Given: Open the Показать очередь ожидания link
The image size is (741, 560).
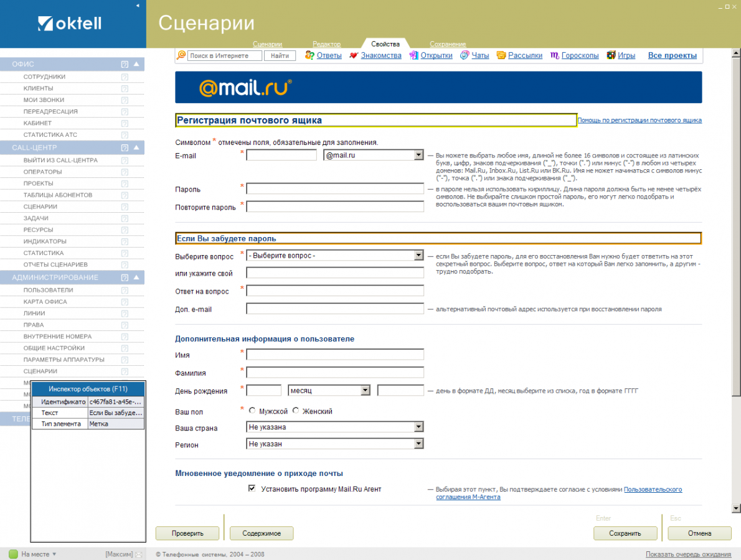Looking at the screenshot, I should tap(688, 554).
